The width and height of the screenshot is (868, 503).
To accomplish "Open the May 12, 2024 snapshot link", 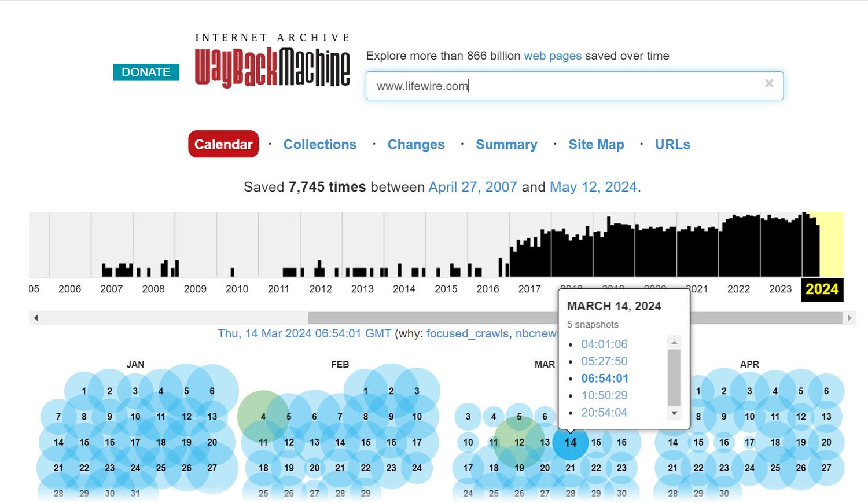I will click(593, 187).
